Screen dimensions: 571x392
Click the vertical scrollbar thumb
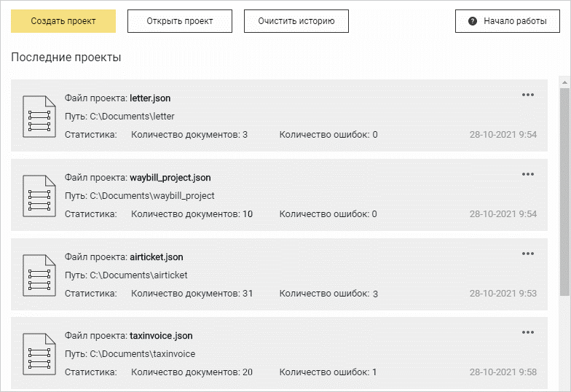[564, 189]
